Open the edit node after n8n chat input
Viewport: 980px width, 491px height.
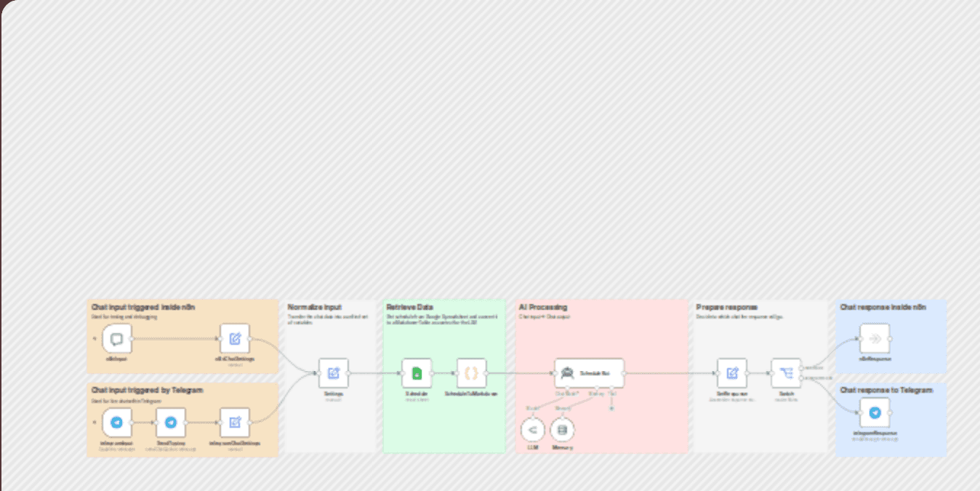click(235, 338)
